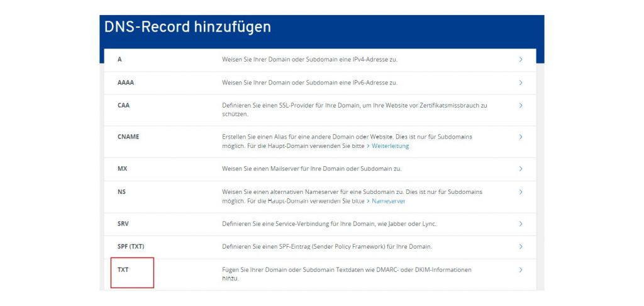This screenshot has height=306, width=644.
Task: Select the CAA record type label
Action: pyautogui.click(x=123, y=105)
